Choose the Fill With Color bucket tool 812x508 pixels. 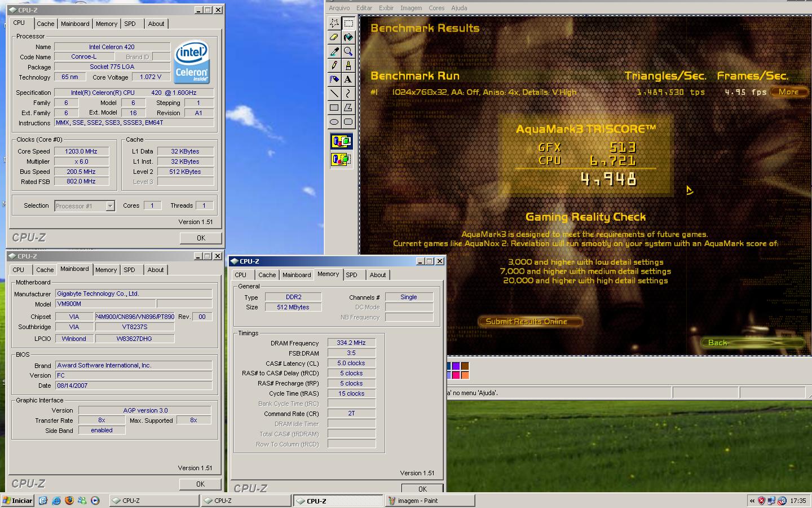pyautogui.click(x=348, y=37)
